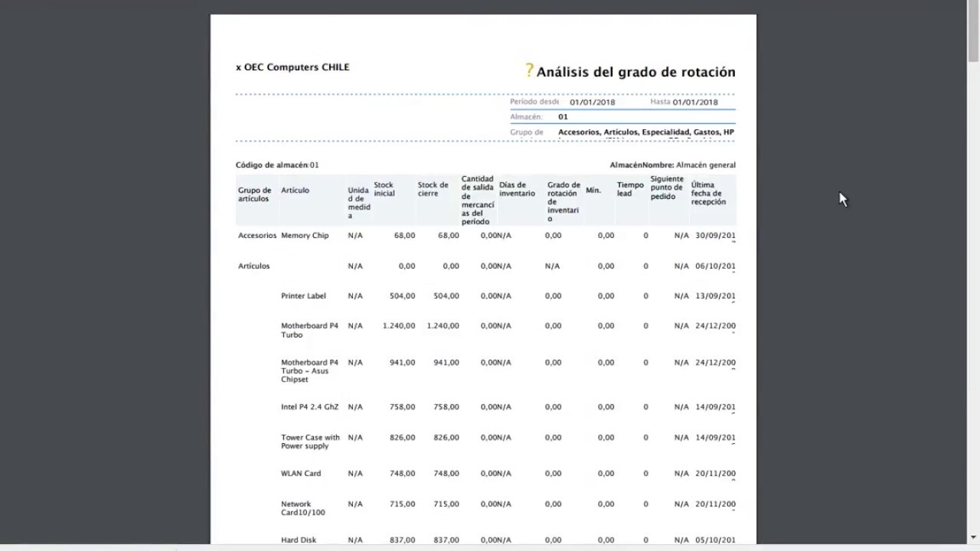The height and width of the screenshot is (551, 980).
Task: Click the reception date 13/09/201 for Printer Label
Action: click(x=715, y=295)
